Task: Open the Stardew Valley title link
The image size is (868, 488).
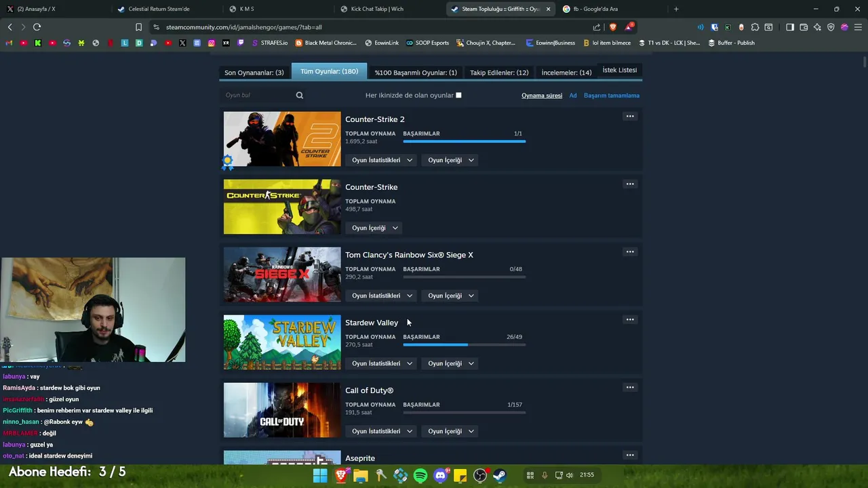Action: click(372, 323)
